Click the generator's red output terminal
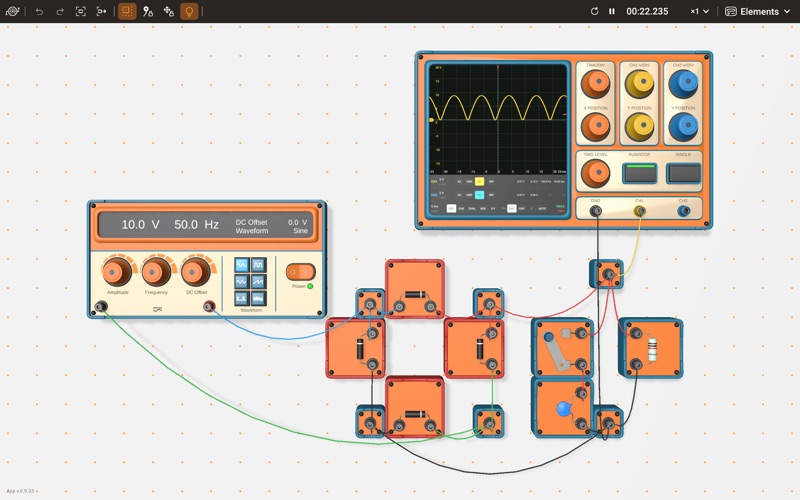The image size is (800, 500). point(209,306)
